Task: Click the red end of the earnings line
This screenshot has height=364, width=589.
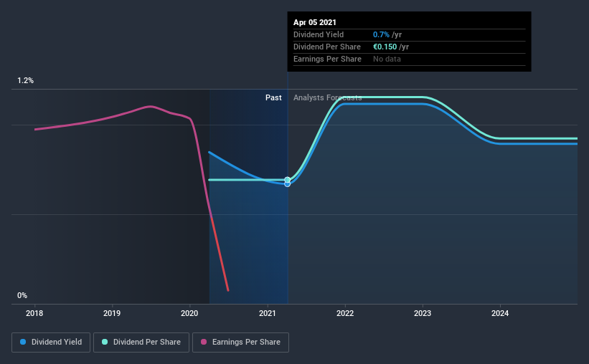Action: pos(227,289)
